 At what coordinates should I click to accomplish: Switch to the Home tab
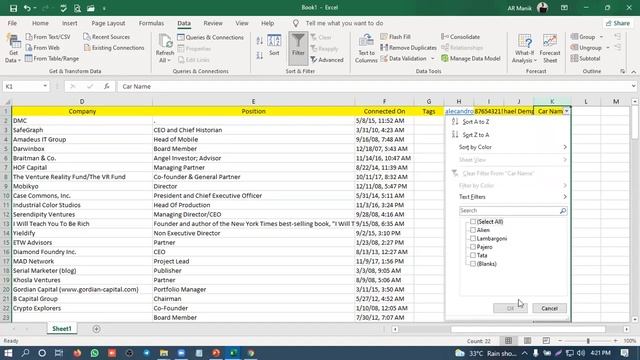(40, 23)
